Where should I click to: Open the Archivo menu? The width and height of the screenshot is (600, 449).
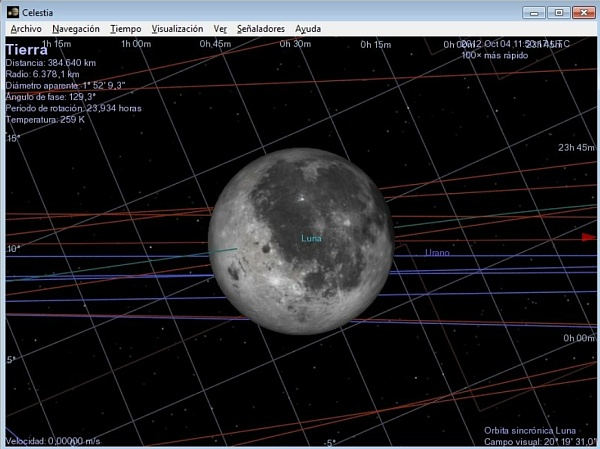(25, 29)
